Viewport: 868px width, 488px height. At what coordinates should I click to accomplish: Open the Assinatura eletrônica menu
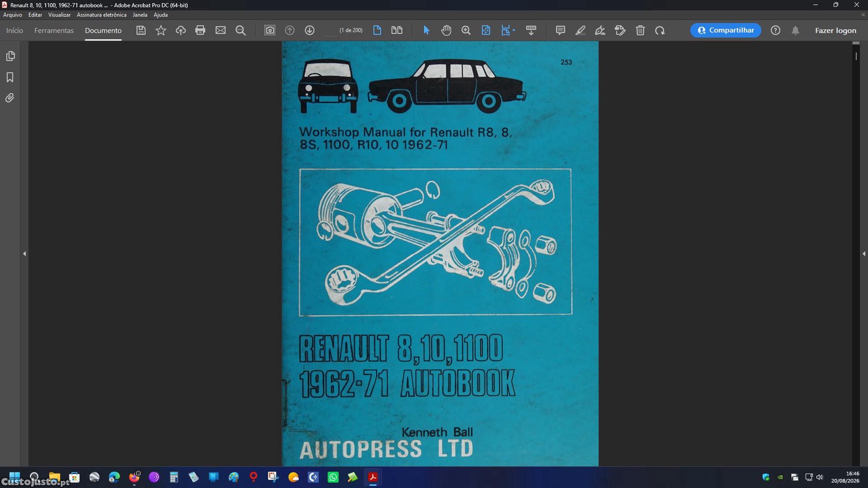[101, 15]
